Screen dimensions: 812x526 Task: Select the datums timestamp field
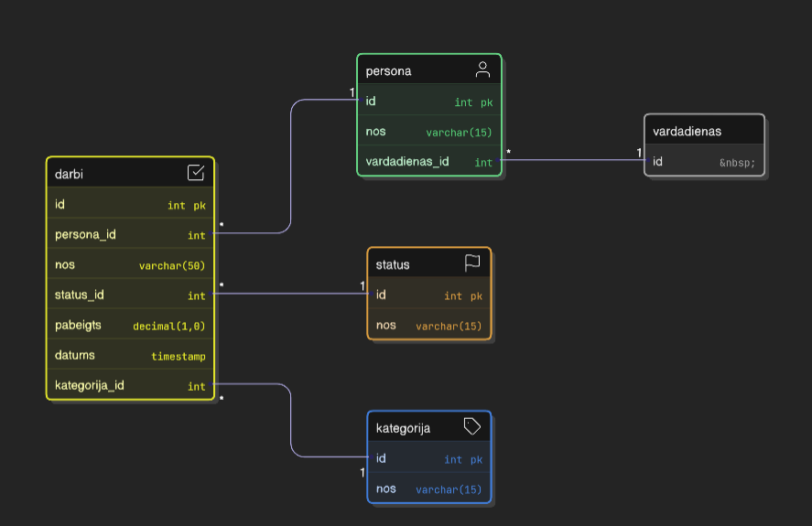pos(130,355)
